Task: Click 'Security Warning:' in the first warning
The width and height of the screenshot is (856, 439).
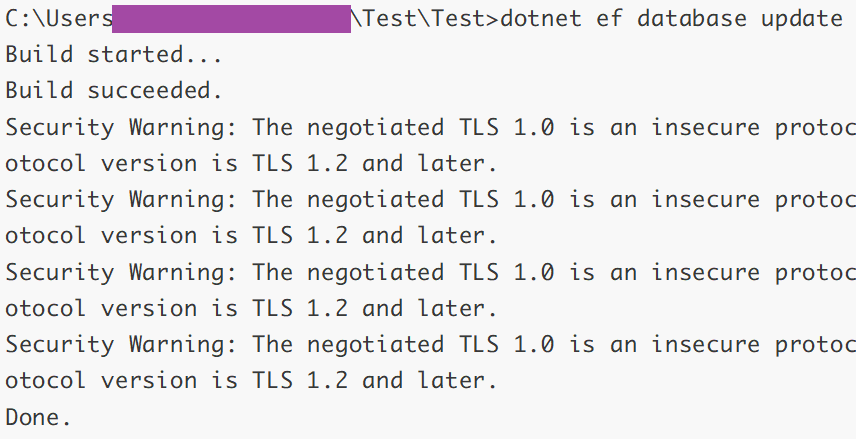Action: (121, 127)
